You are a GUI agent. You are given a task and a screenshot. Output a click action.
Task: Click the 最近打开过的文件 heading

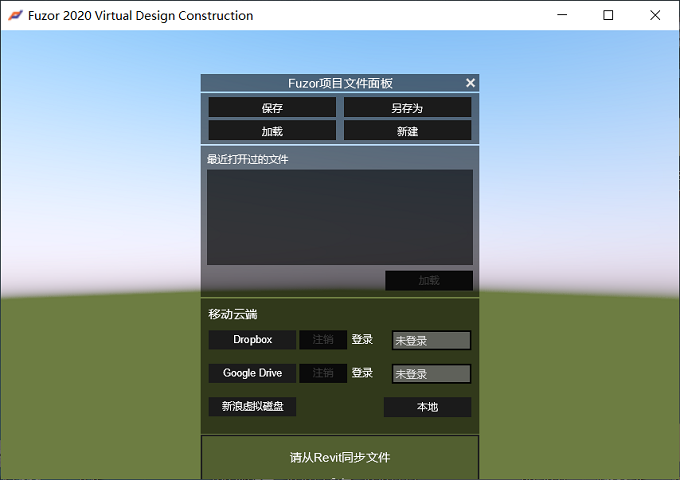(x=247, y=159)
